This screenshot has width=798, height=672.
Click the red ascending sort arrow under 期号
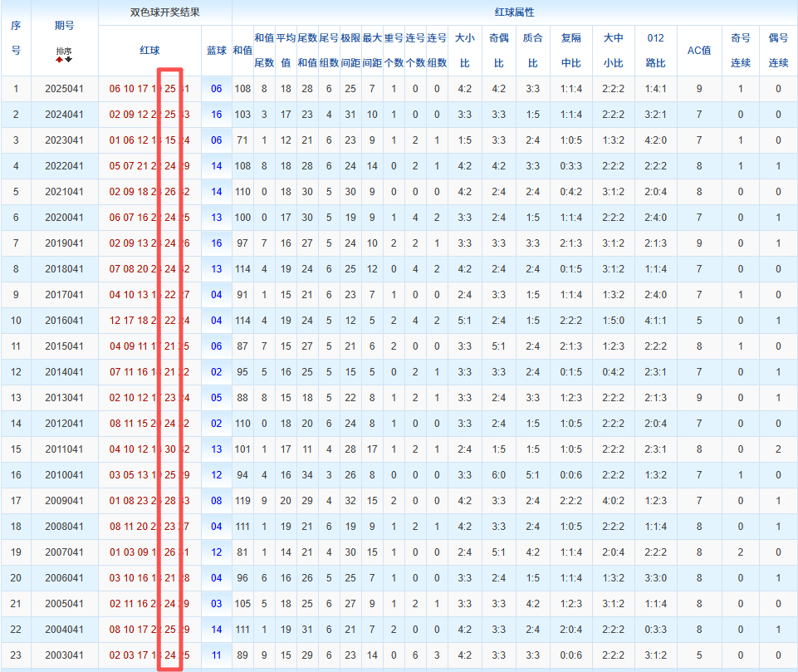click(x=59, y=60)
